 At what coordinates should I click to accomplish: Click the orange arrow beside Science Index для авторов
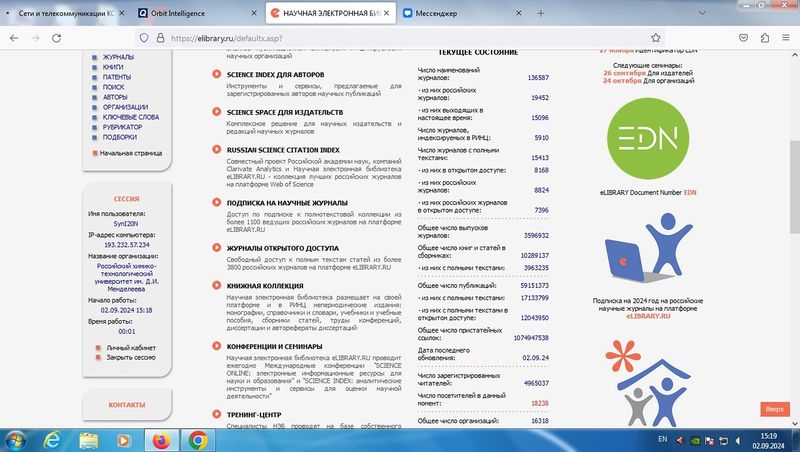[217, 74]
